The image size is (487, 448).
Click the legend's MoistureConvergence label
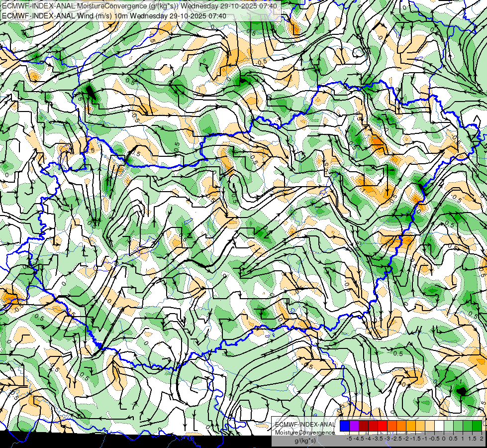[x=305, y=433]
